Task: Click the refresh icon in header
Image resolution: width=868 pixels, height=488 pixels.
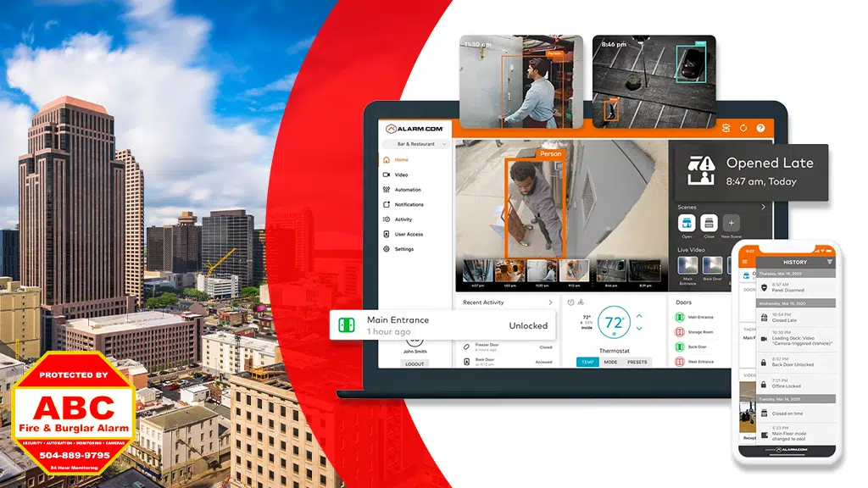Action: pyautogui.click(x=743, y=128)
